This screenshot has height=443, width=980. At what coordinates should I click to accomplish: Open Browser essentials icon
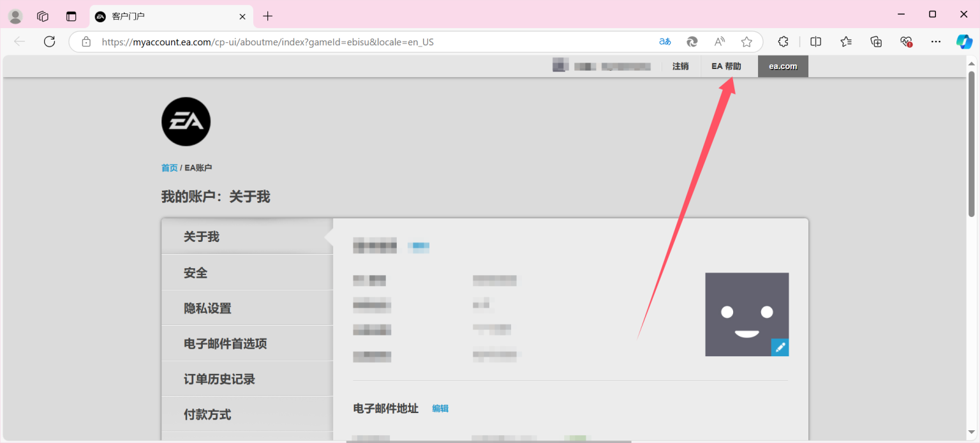(x=905, y=41)
